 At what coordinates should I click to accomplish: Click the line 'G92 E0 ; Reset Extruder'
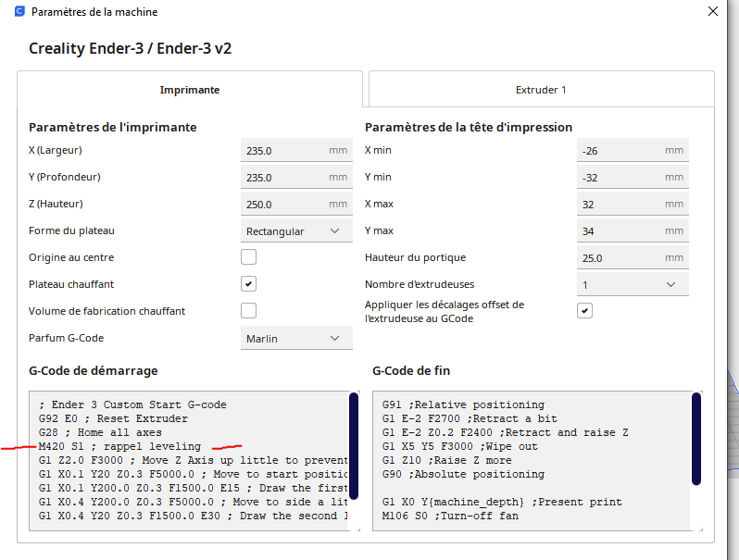tap(113, 418)
